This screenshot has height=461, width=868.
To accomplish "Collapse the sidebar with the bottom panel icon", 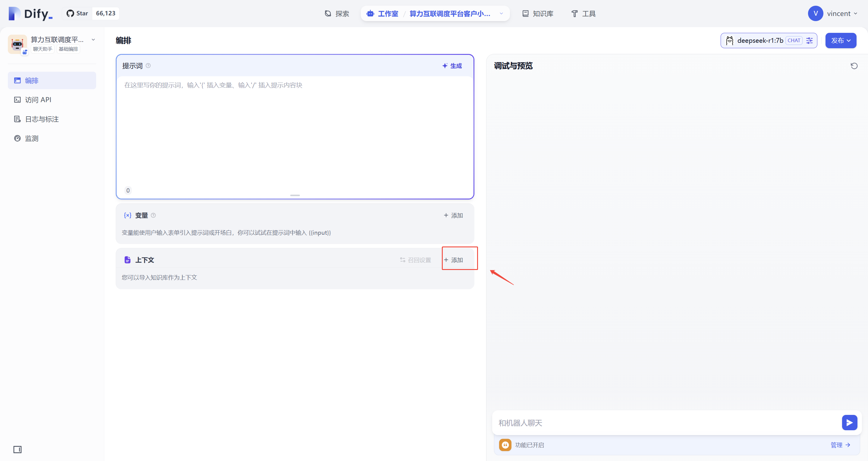I will click(17, 449).
